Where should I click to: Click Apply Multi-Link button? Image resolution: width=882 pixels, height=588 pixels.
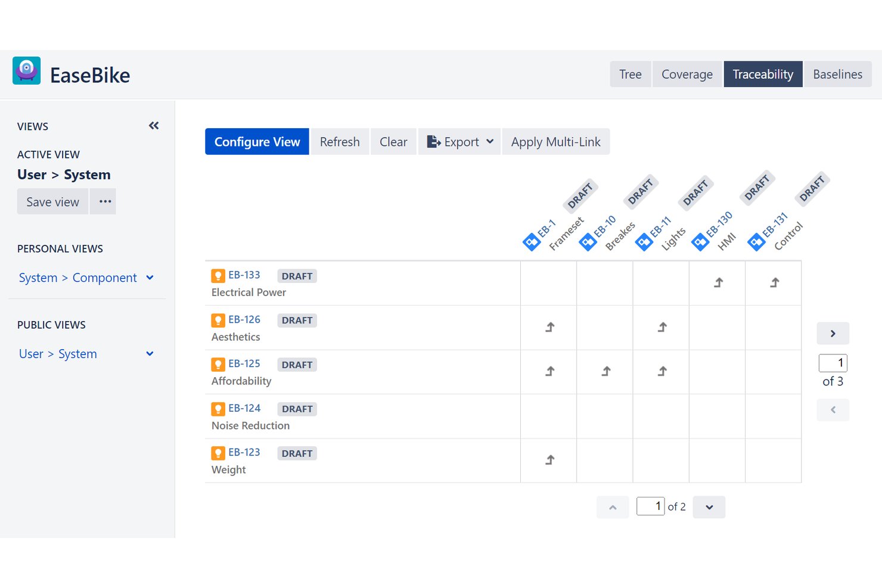click(x=556, y=142)
